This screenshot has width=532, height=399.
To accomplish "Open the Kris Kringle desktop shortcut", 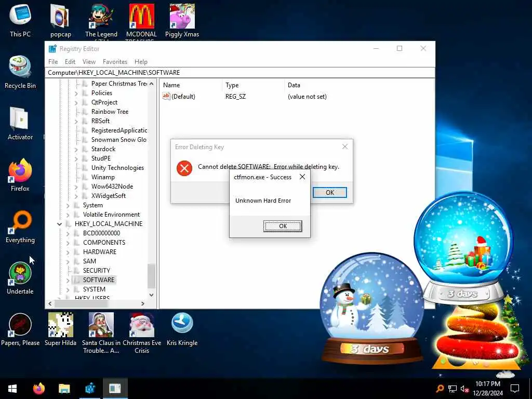I will (x=182, y=329).
